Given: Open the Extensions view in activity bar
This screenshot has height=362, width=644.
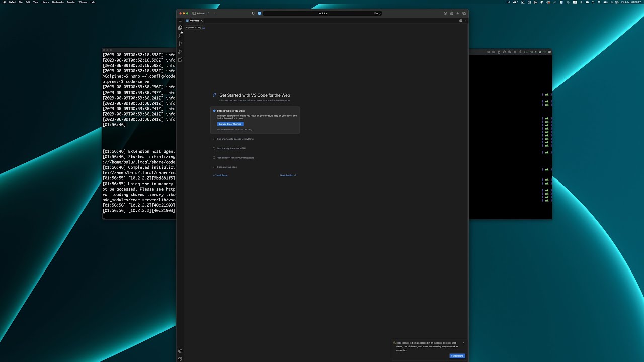Looking at the screenshot, I should (x=180, y=60).
